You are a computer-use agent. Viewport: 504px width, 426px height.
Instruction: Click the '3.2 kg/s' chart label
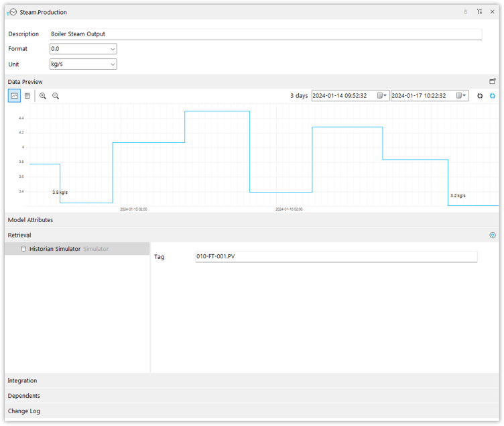[458, 196]
